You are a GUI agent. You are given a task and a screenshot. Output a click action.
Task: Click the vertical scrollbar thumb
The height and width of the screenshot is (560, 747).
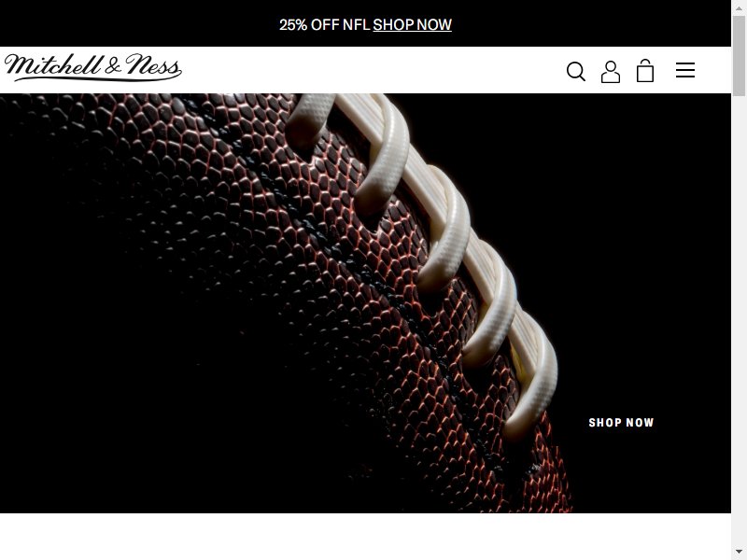tap(739, 55)
